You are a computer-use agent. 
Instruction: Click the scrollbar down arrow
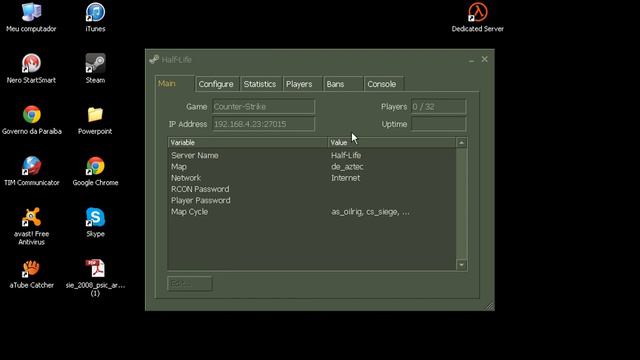coord(461,265)
